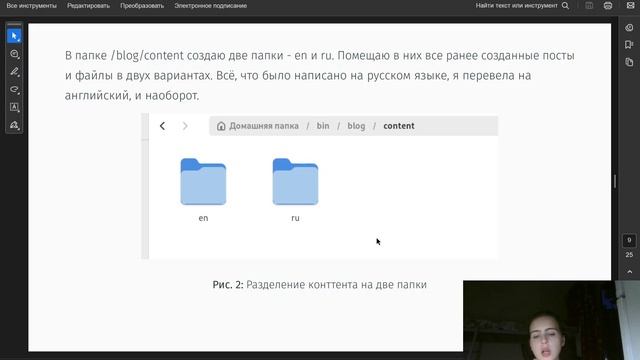Select the text box tool

pyautogui.click(x=14, y=107)
